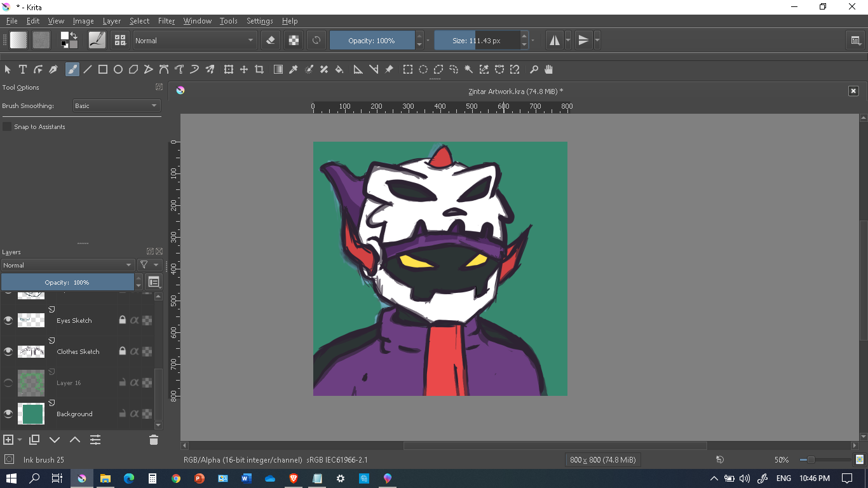
Task: Select the Ellipse shape tool
Action: point(118,69)
